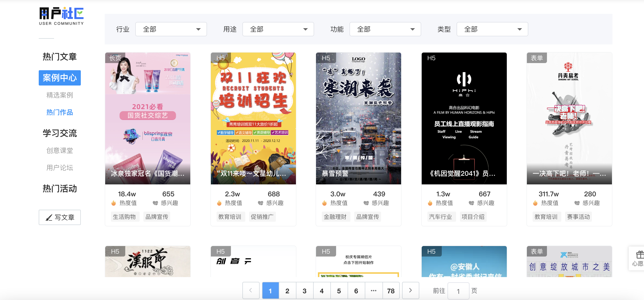Screen dimensions: 644x300
Task: Open the 用户论坛 page
Action: pos(60,168)
